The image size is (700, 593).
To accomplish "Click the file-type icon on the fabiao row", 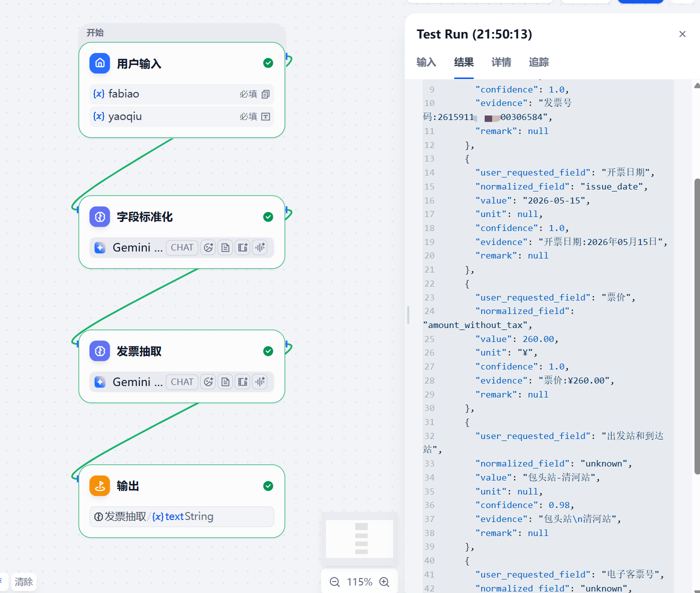I will [266, 94].
